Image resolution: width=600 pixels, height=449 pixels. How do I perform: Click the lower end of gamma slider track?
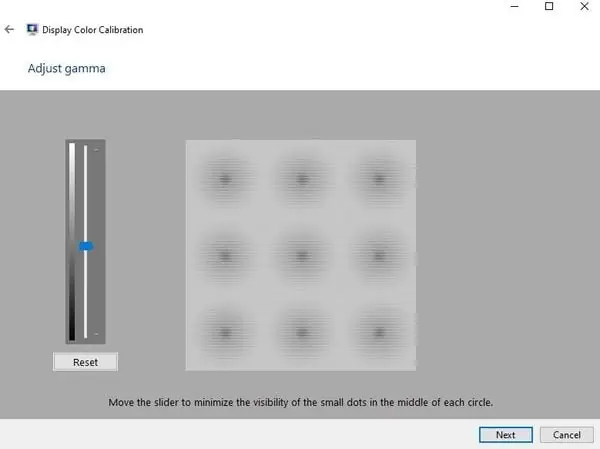(x=85, y=335)
